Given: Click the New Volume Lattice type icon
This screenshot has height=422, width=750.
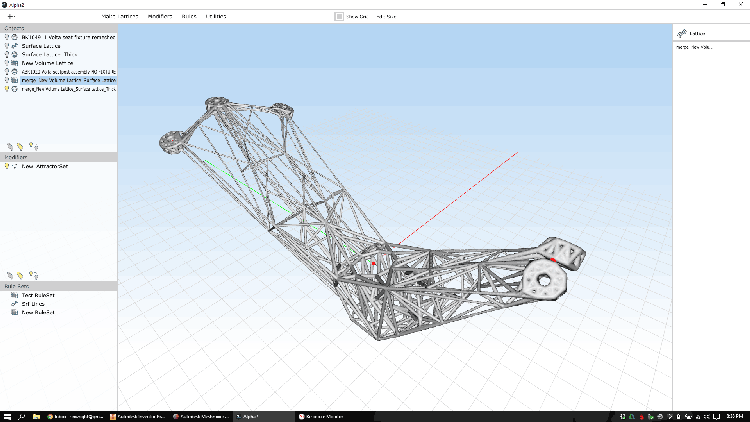Looking at the screenshot, I should coord(15,63).
